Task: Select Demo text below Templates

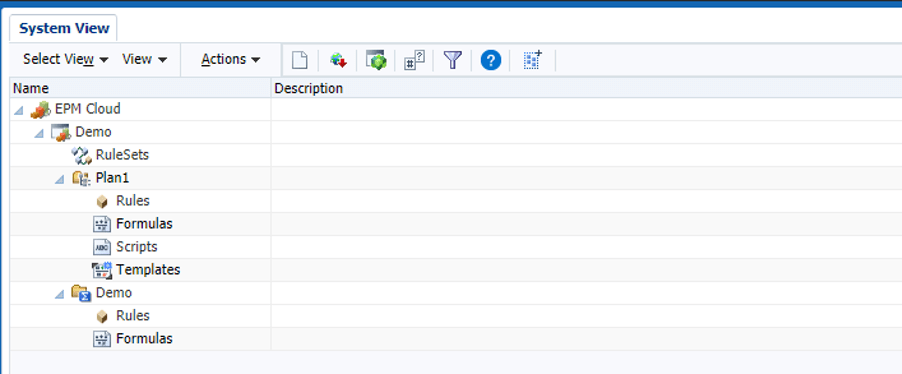Action: [x=113, y=293]
